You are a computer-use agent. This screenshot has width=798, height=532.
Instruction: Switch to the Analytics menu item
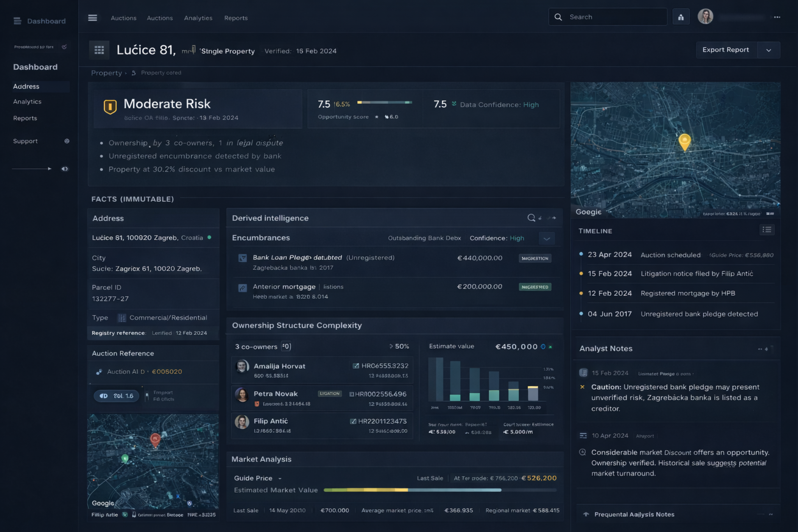click(198, 18)
